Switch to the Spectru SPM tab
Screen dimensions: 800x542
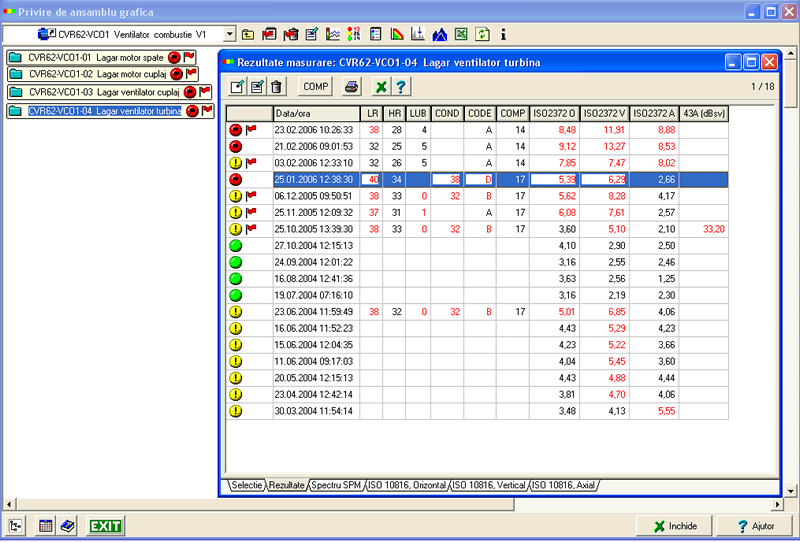click(337, 485)
